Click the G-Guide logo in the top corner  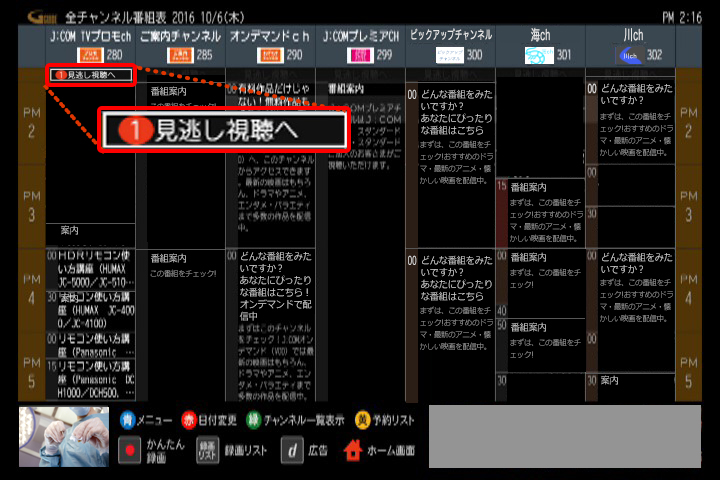pyautogui.click(x=42, y=17)
